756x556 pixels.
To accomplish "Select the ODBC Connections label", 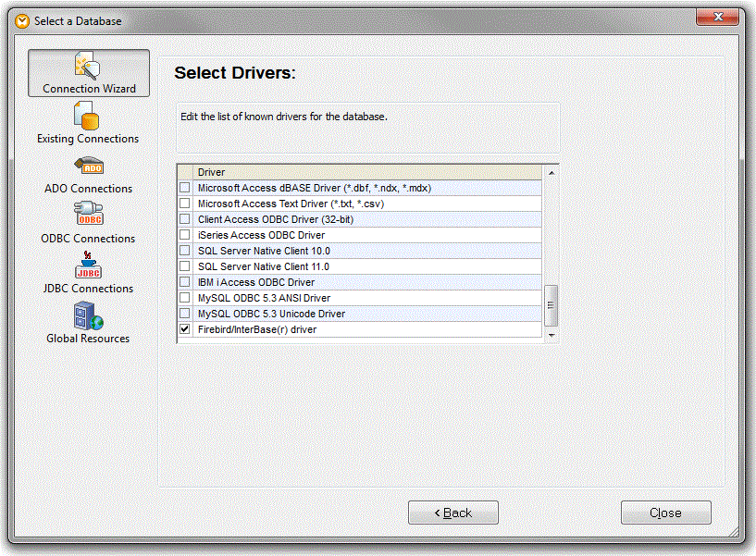I will coord(88,239).
